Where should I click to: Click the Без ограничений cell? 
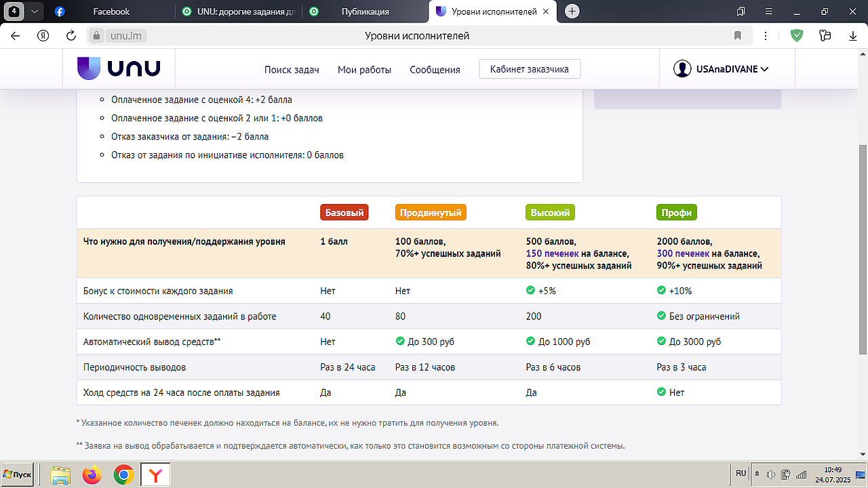coord(698,317)
